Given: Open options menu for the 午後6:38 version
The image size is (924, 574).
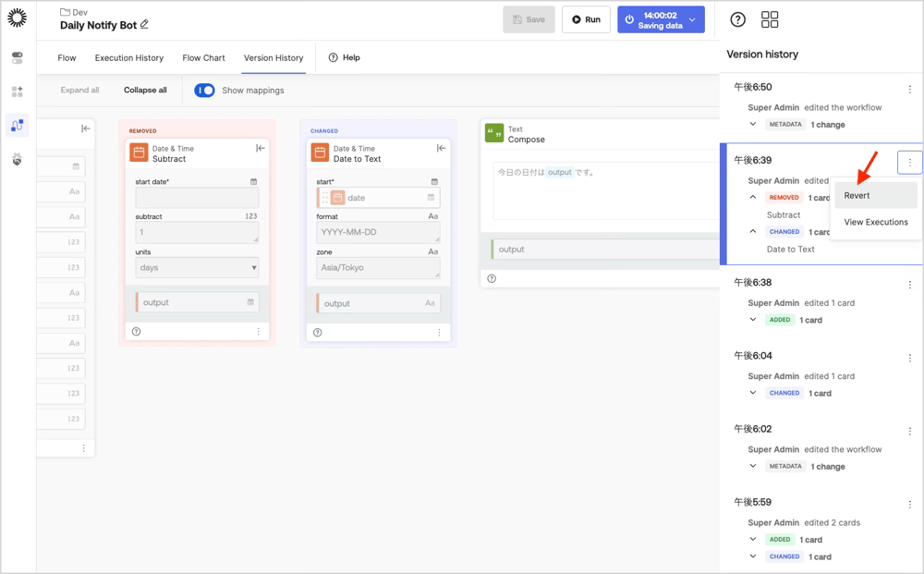Looking at the screenshot, I should 910,285.
